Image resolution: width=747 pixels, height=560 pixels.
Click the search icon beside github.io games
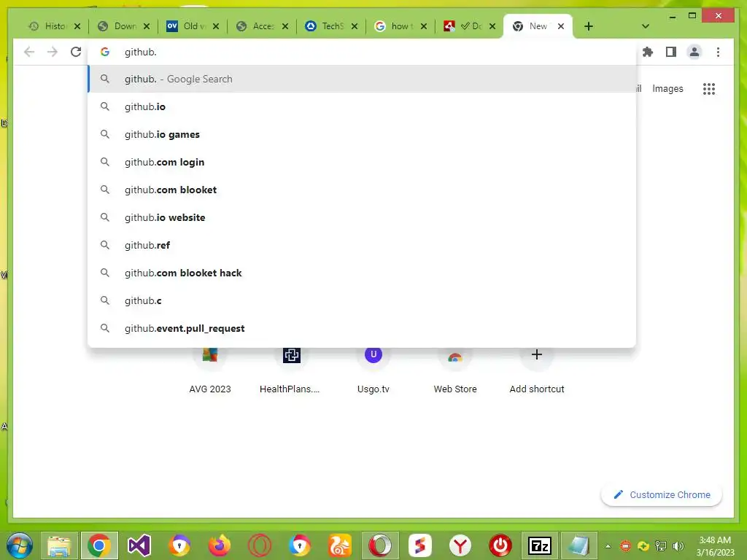(x=105, y=134)
